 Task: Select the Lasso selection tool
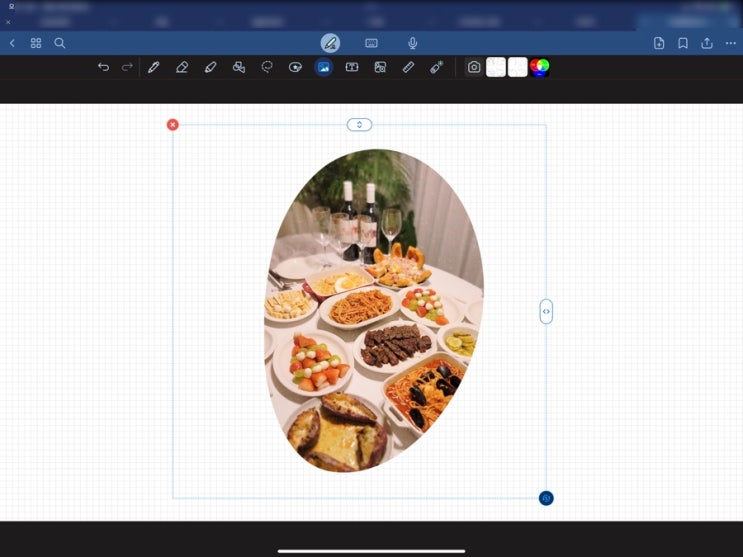click(x=267, y=67)
